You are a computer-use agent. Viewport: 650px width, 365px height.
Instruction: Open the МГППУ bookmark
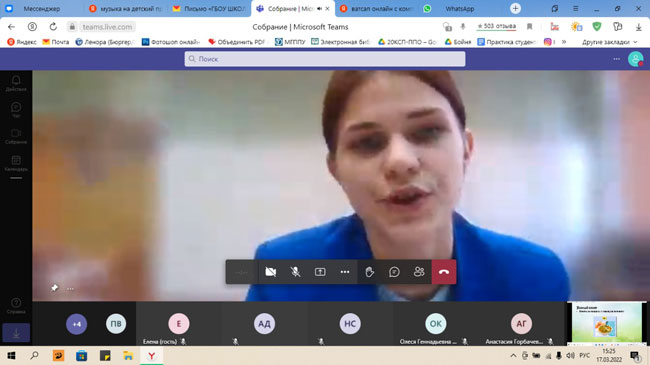tap(290, 42)
